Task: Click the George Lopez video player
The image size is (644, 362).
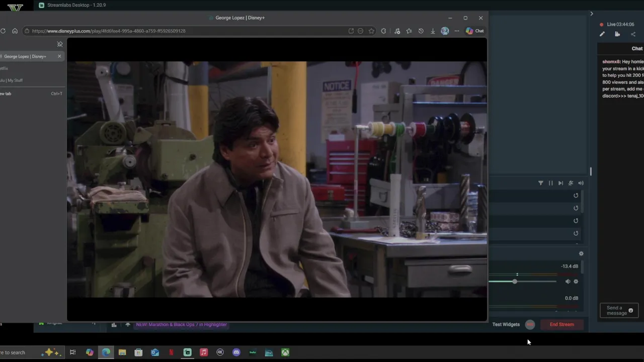Action: (277, 179)
